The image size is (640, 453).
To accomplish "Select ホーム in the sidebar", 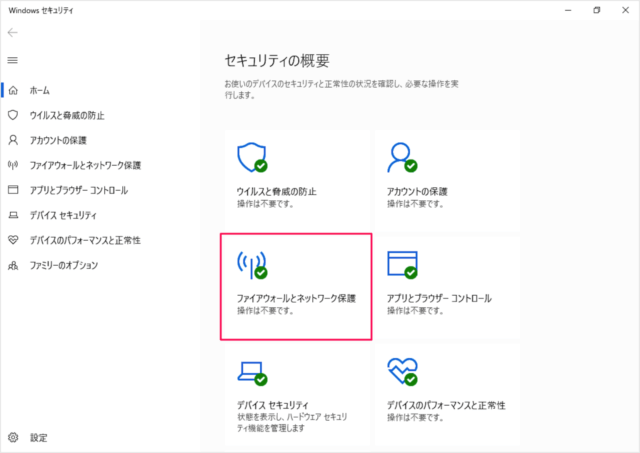I will 40,91.
